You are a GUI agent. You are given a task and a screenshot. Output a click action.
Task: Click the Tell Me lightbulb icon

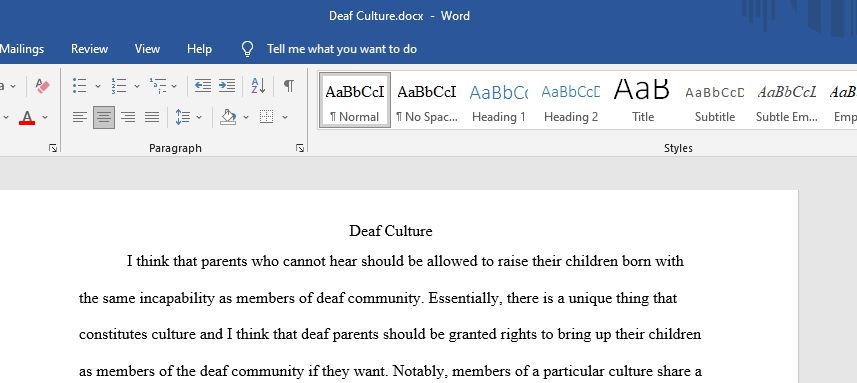(248, 49)
